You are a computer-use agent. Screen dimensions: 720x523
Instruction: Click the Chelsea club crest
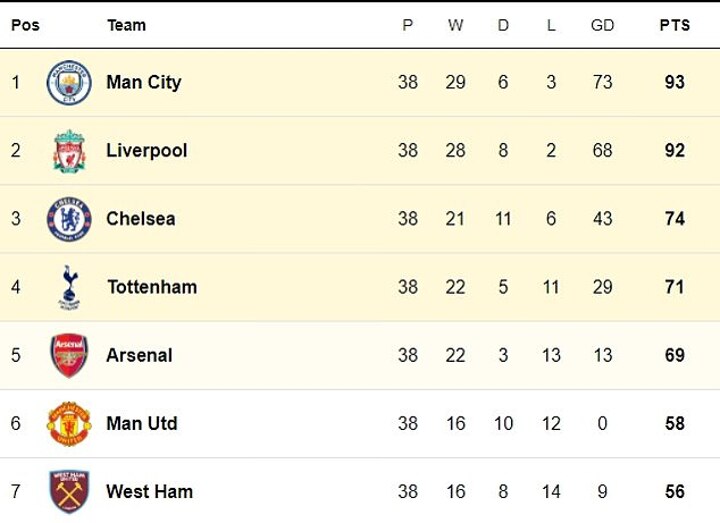coord(69,219)
